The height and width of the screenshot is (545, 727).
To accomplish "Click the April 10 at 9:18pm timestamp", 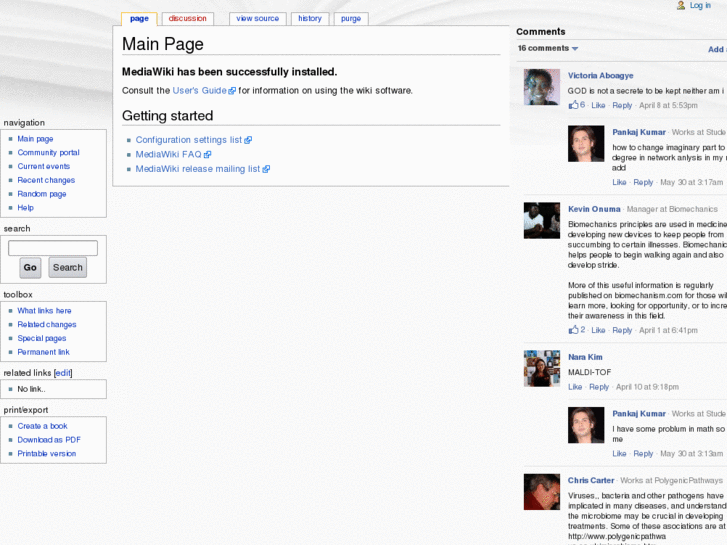I will 647,387.
